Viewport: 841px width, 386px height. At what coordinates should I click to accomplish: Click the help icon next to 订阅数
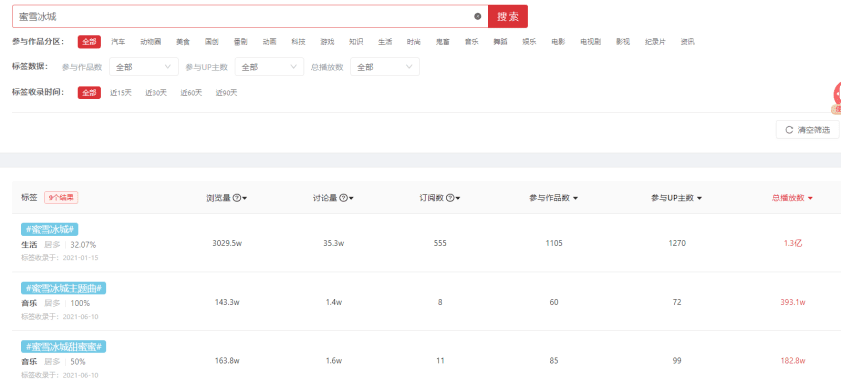[x=450, y=198]
